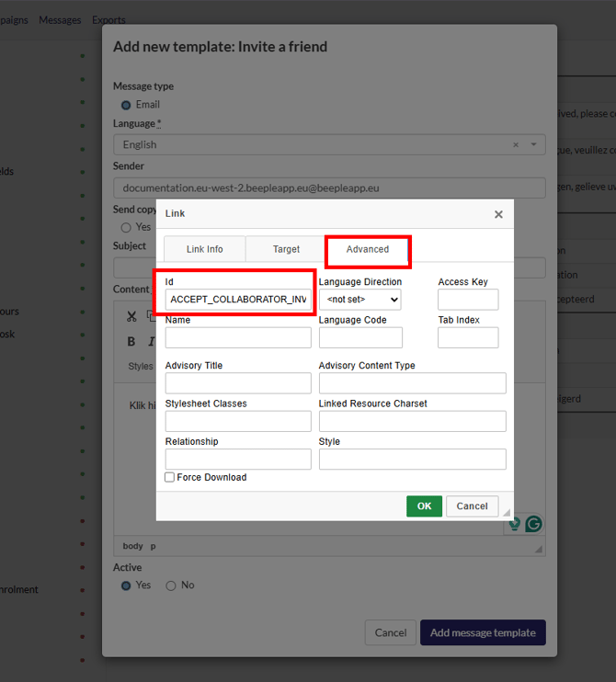Click the Cut scissors icon in editor toolbar
Viewport: 616px width, 682px height.
click(131, 316)
